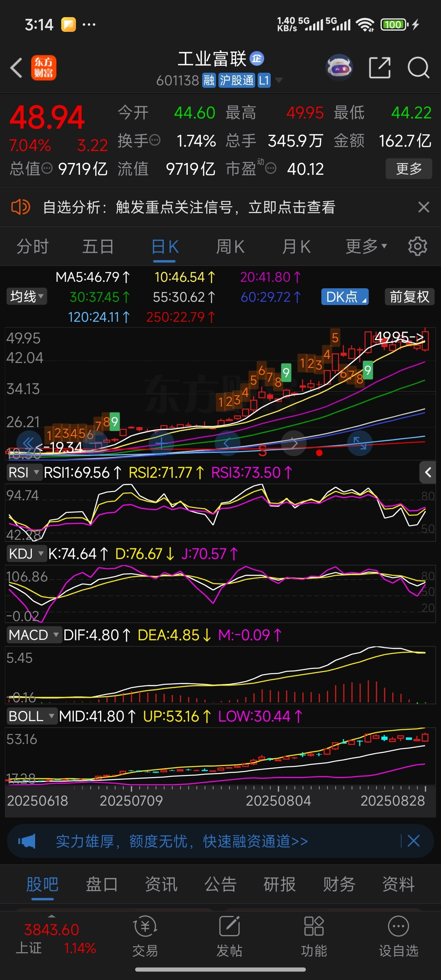Switch to 周K chart tab

(x=230, y=247)
